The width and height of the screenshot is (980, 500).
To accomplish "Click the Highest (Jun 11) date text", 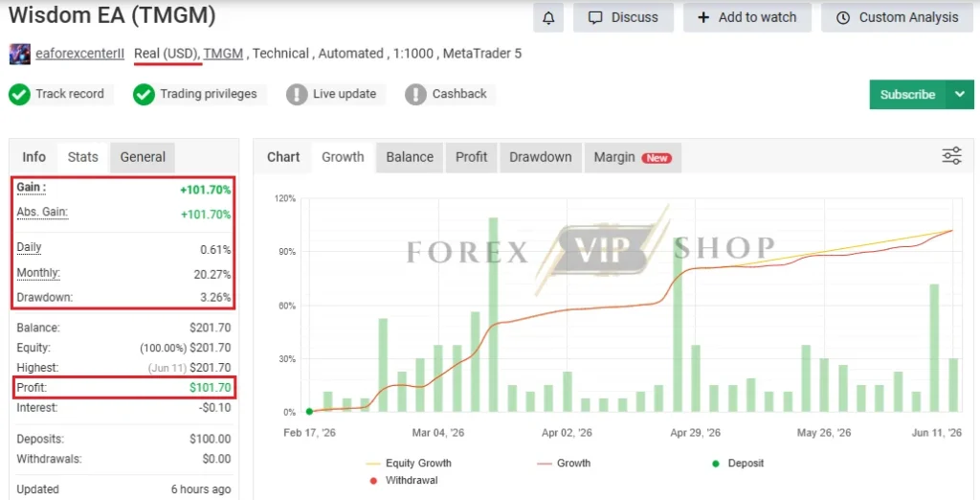I will pos(167,368).
